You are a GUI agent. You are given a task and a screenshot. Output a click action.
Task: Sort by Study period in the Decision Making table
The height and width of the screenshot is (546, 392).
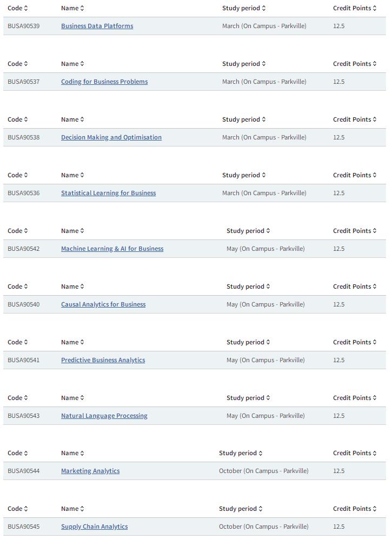click(x=244, y=119)
